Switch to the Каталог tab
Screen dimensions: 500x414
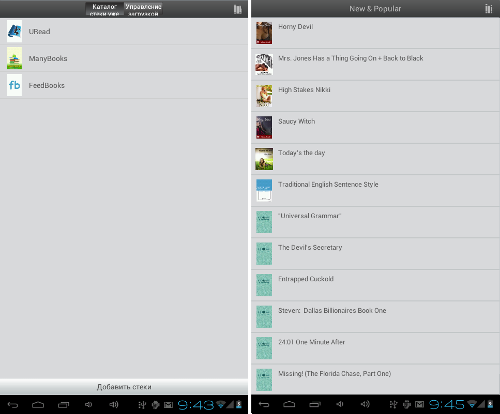105,9
